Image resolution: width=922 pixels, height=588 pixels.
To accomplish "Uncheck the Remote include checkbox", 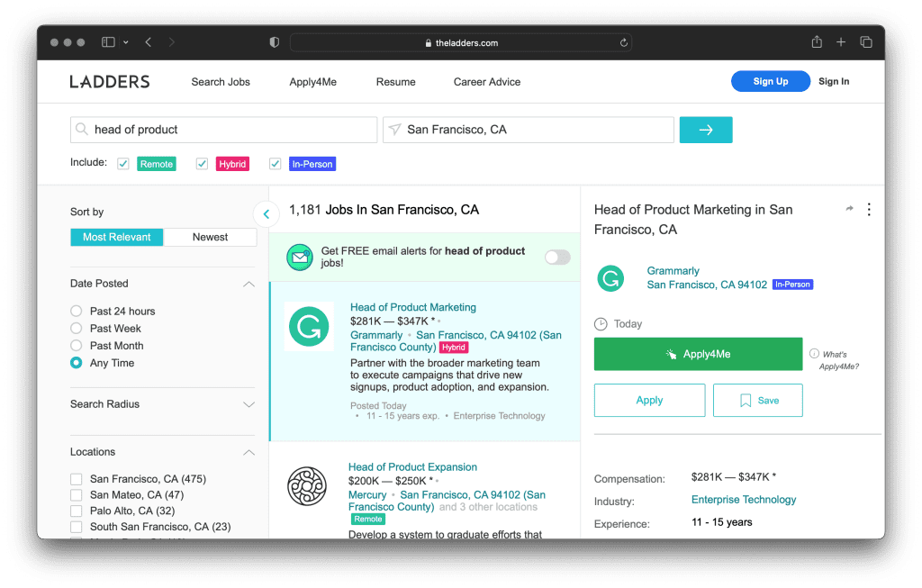I will pyautogui.click(x=122, y=164).
